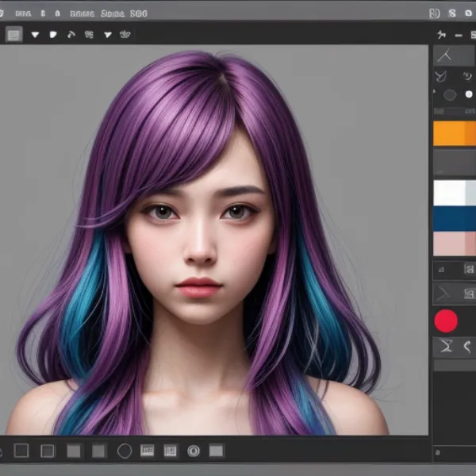Pick the dark gray color swatch below the orange one
Screen dimensions: 476x476
[x=455, y=163]
